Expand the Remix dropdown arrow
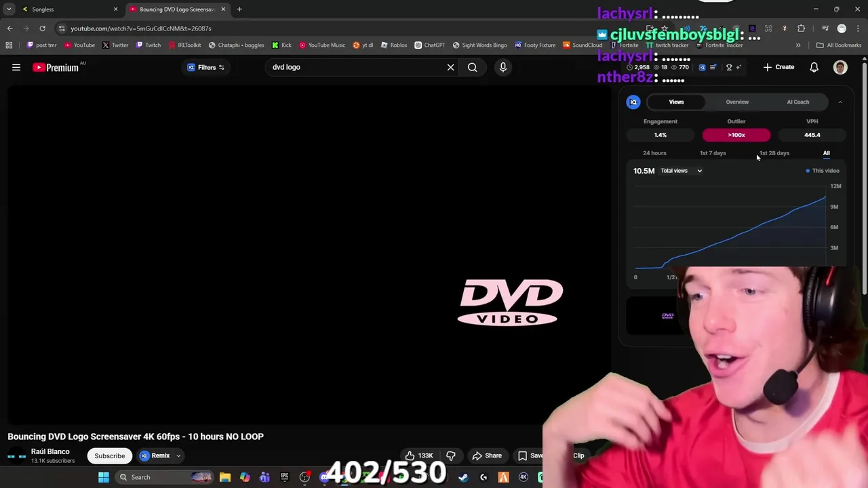The height and width of the screenshot is (488, 868). pos(178,455)
